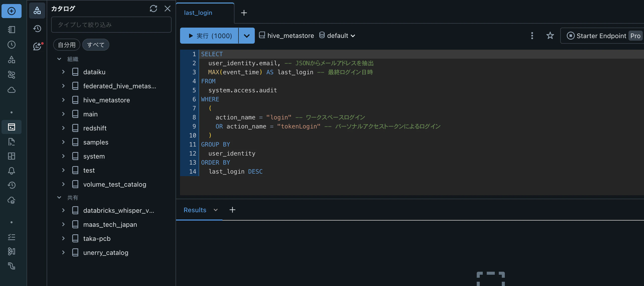Select the maas_tech_japan shared catalog
This screenshot has height=286, width=644.
point(111,225)
